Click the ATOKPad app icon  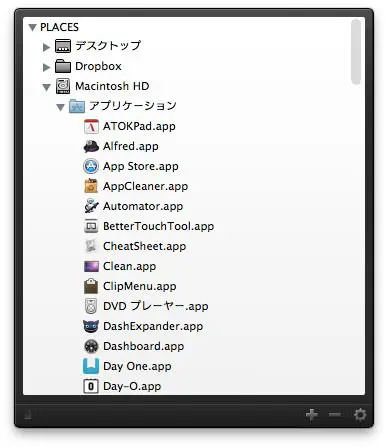91,126
